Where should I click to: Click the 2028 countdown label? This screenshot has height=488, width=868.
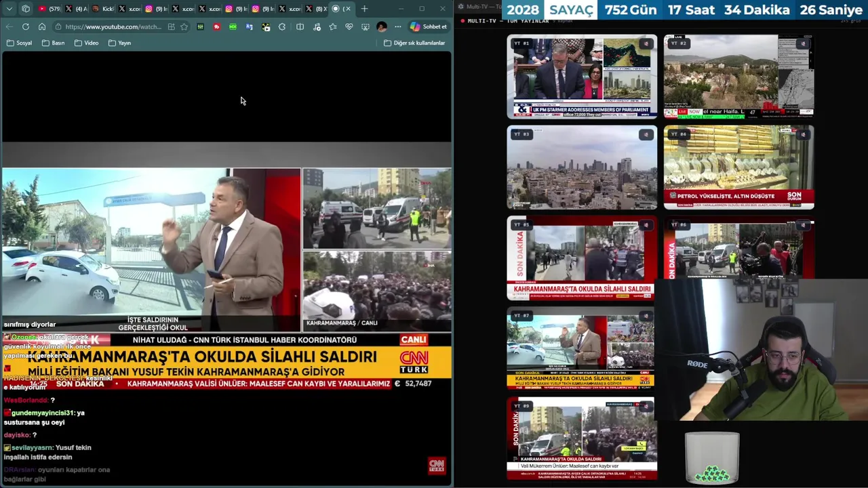point(523,10)
